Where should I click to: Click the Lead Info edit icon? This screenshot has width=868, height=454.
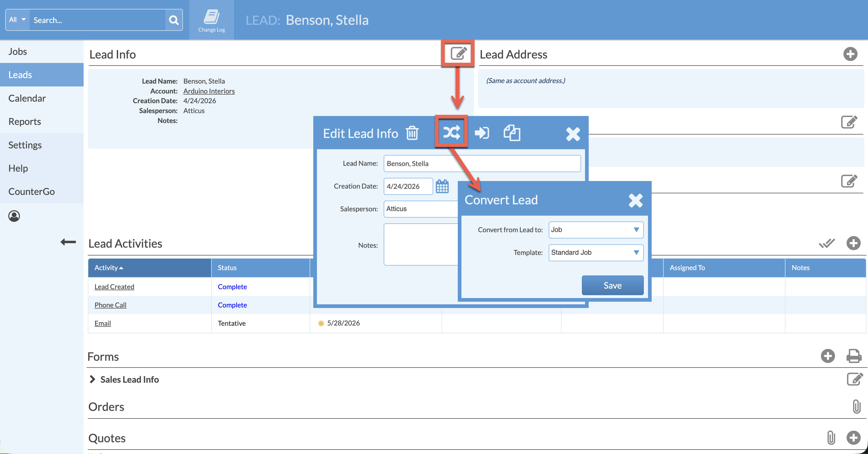[x=458, y=54]
